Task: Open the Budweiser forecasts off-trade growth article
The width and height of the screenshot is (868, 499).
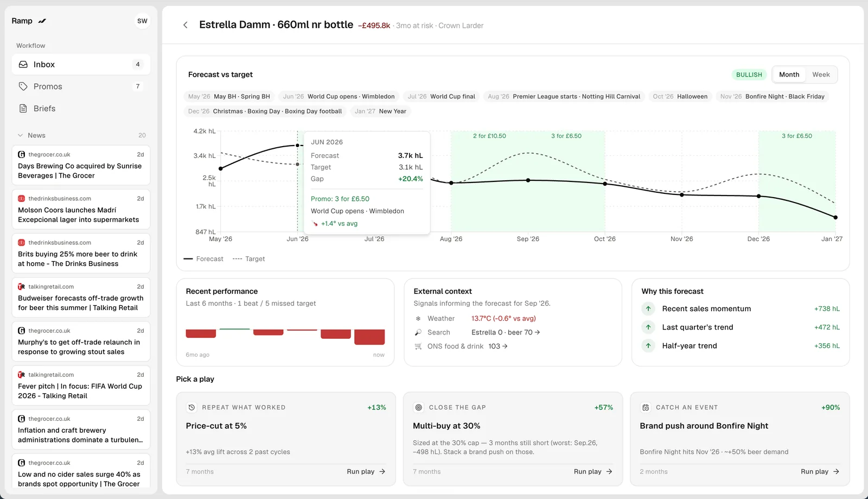Action: click(81, 297)
